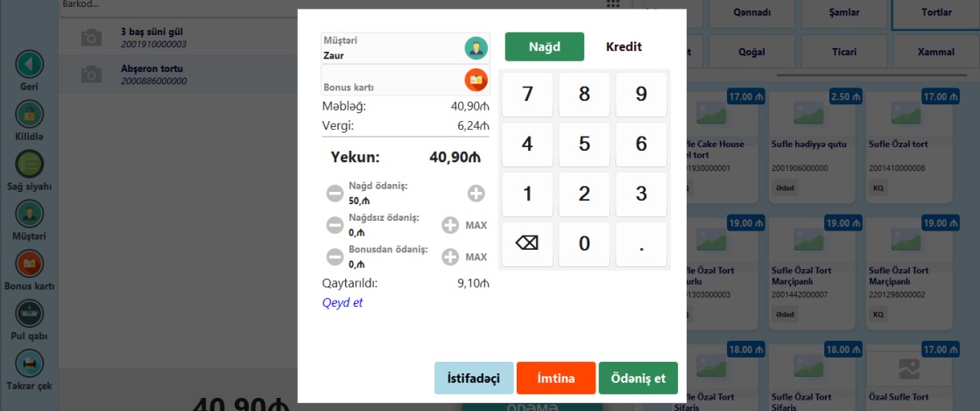Click the Kilidlə lock icon
Image resolution: width=980 pixels, height=411 pixels.
click(30, 114)
